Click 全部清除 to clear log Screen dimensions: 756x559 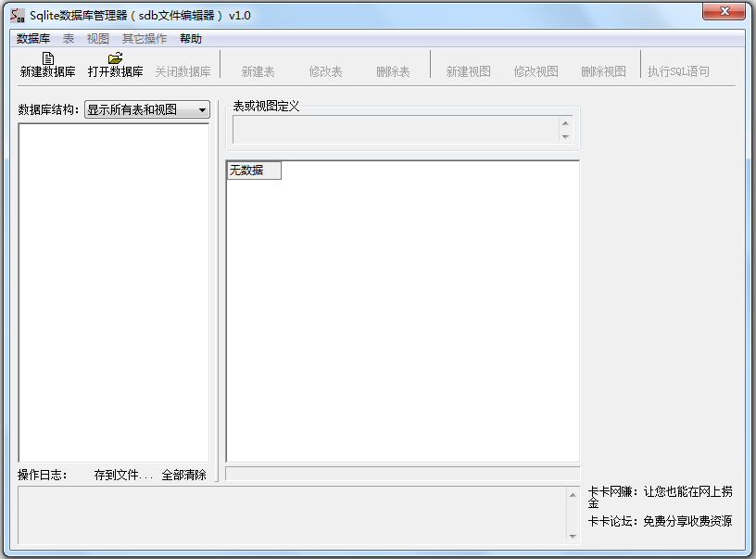pyautogui.click(x=183, y=475)
